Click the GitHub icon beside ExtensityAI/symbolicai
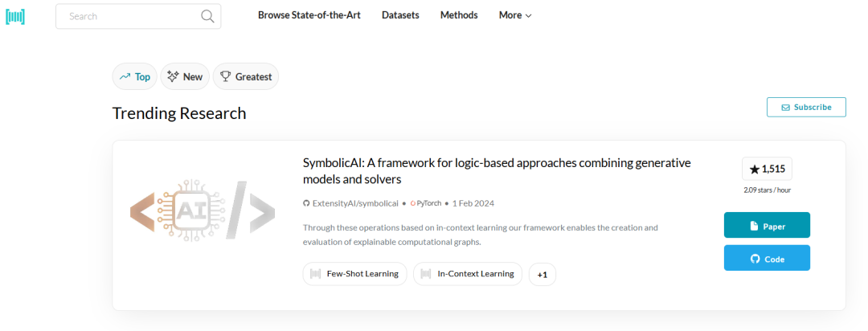Image resolution: width=868 pixels, height=331 pixels. point(306,203)
